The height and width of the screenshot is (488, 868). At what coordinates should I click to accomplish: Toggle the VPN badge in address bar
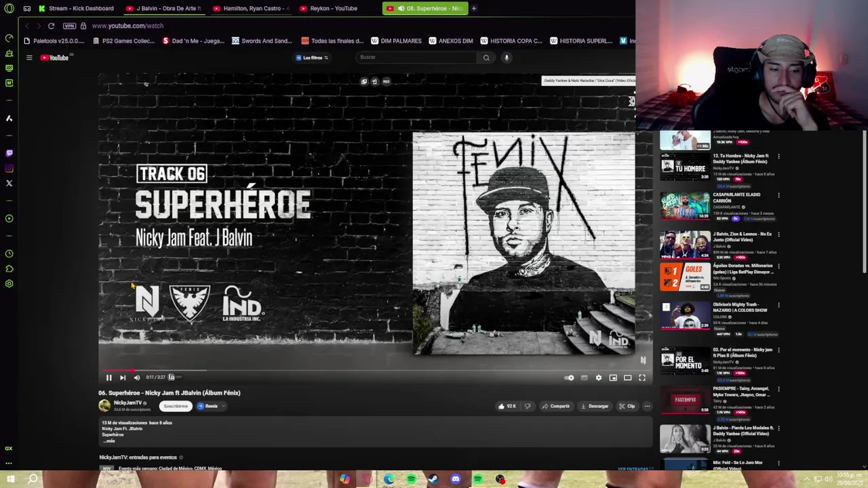pyautogui.click(x=69, y=26)
